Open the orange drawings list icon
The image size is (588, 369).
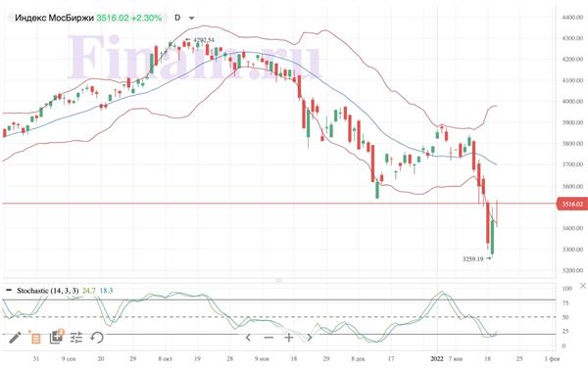(35, 338)
